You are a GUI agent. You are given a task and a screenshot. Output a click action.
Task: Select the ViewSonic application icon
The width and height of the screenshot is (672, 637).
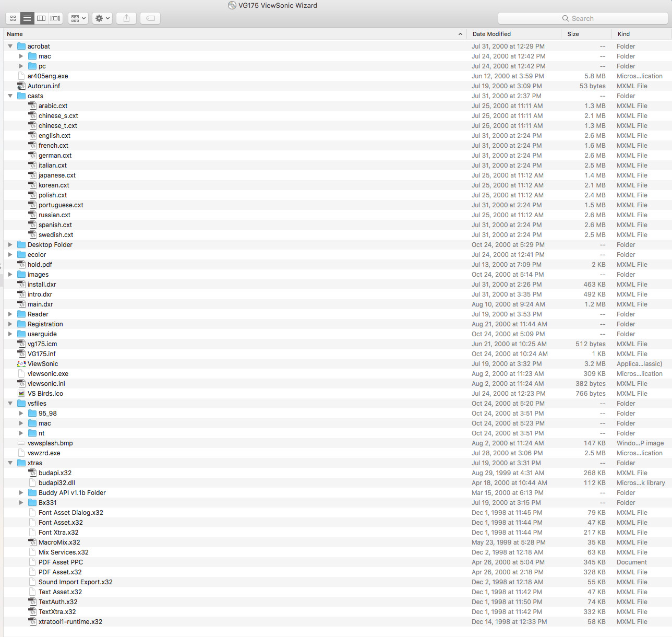click(x=21, y=364)
